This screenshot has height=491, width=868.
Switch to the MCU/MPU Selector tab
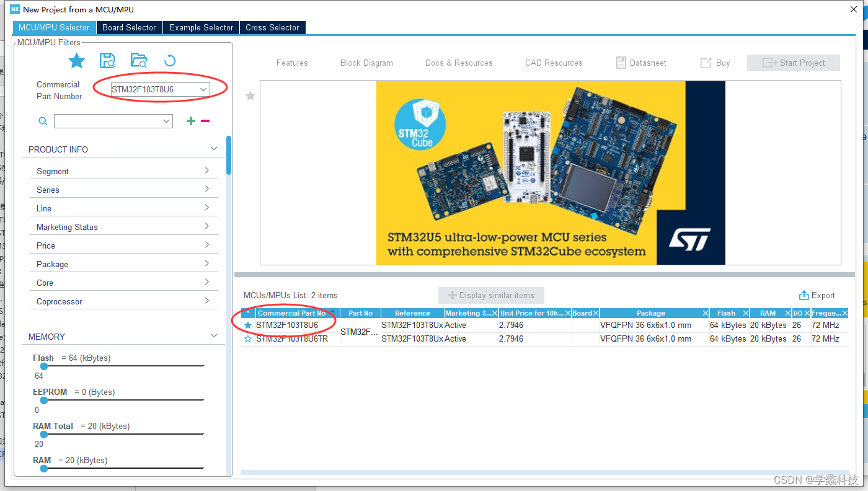coord(54,27)
